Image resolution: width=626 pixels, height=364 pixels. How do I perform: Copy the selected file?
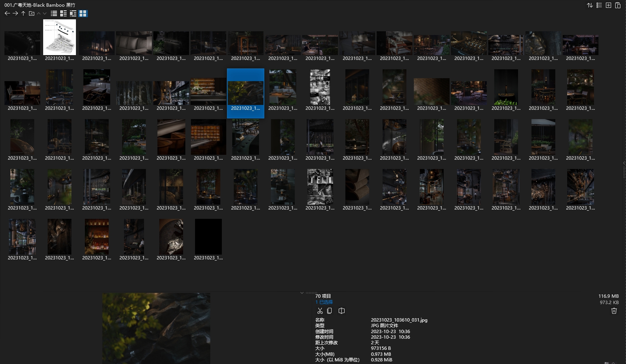pyautogui.click(x=329, y=311)
